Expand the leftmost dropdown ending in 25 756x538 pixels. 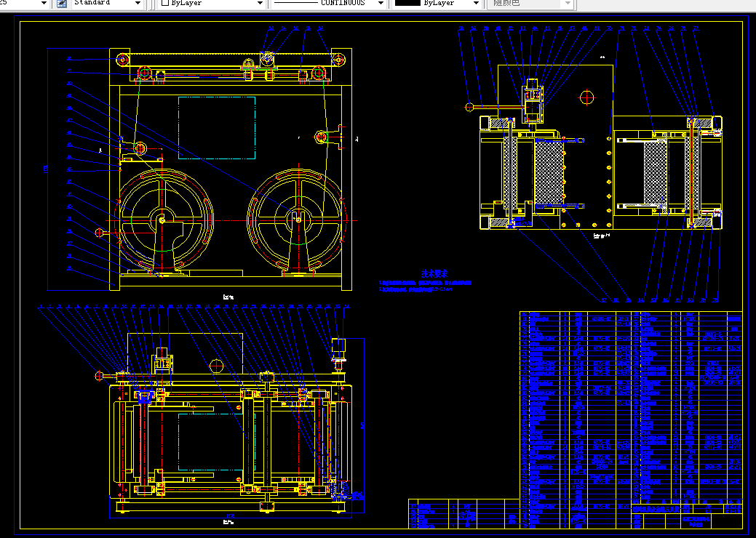click(x=25, y=4)
